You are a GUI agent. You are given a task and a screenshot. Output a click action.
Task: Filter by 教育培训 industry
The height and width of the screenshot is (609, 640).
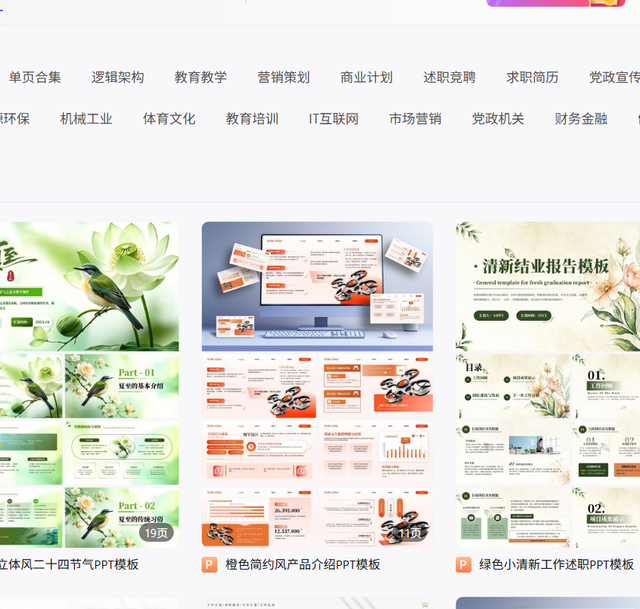(252, 119)
